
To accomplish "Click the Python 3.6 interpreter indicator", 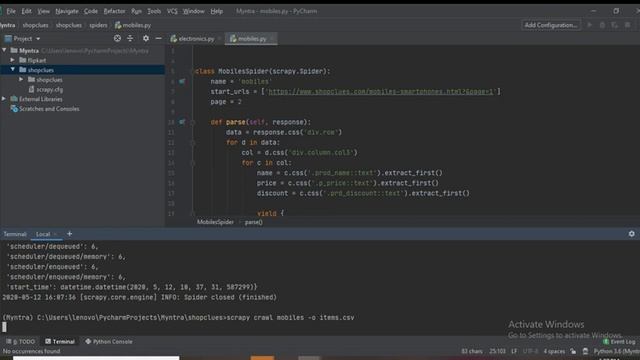I will click(x=617, y=351).
